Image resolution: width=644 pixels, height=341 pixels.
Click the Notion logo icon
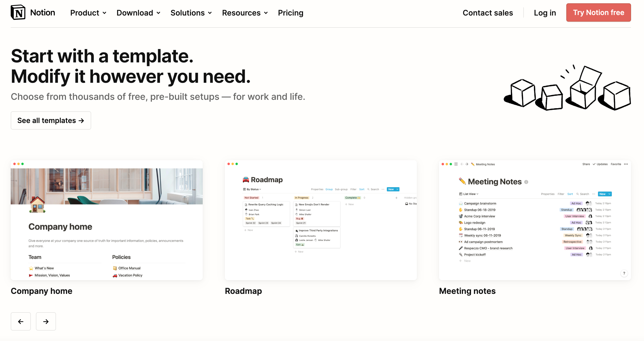tap(18, 12)
